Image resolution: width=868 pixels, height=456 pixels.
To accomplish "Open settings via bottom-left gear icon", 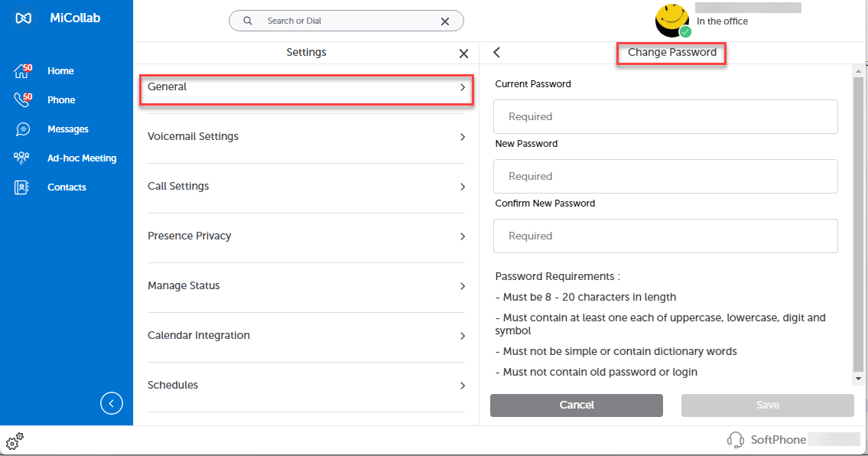I will 15,441.
